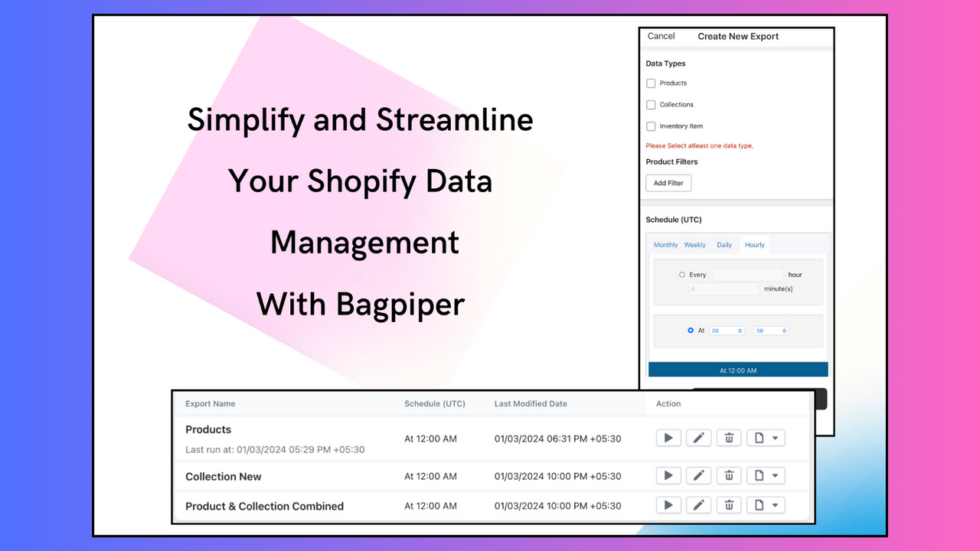Open file dropdown for Collection New export
Viewport: 980px width, 551px height.
tap(766, 476)
